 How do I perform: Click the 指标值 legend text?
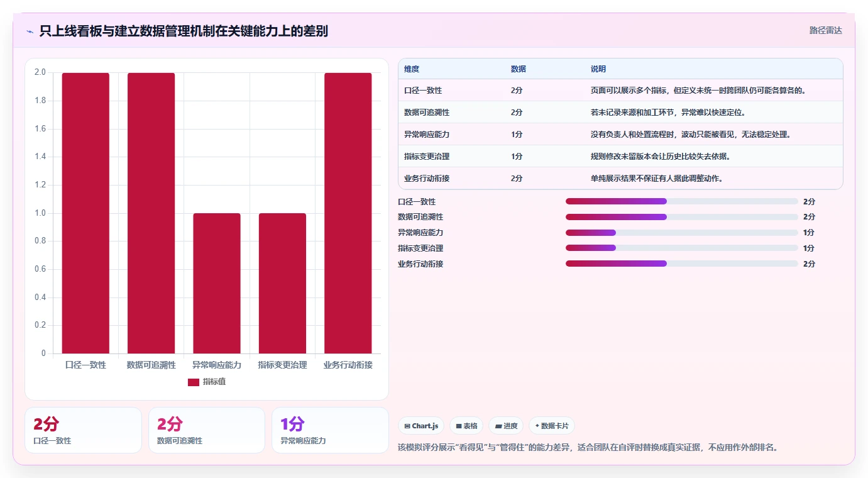214,382
